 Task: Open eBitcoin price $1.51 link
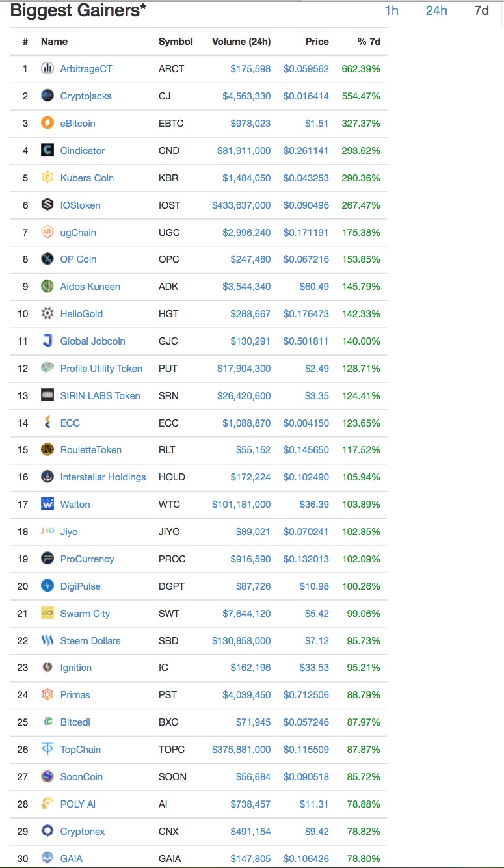click(317, 123)
